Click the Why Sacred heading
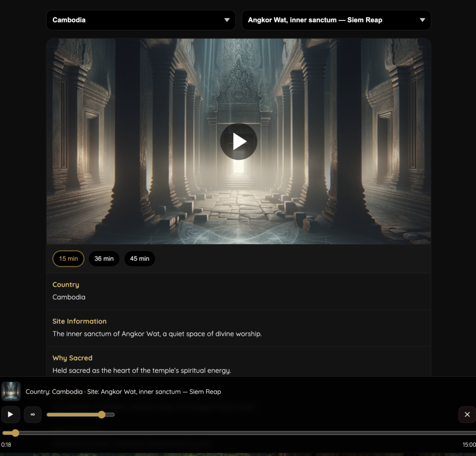The image size is (476, 456). click(x=73, y=358)
